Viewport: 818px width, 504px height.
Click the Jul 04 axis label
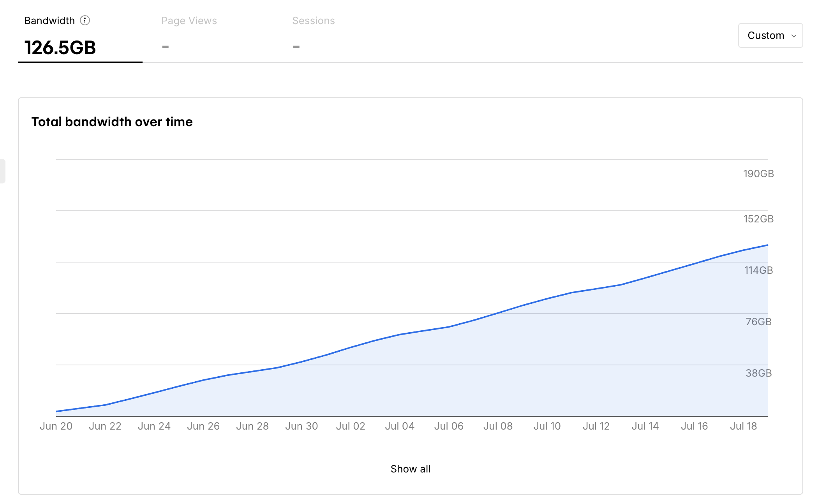(x=400, y=426)
